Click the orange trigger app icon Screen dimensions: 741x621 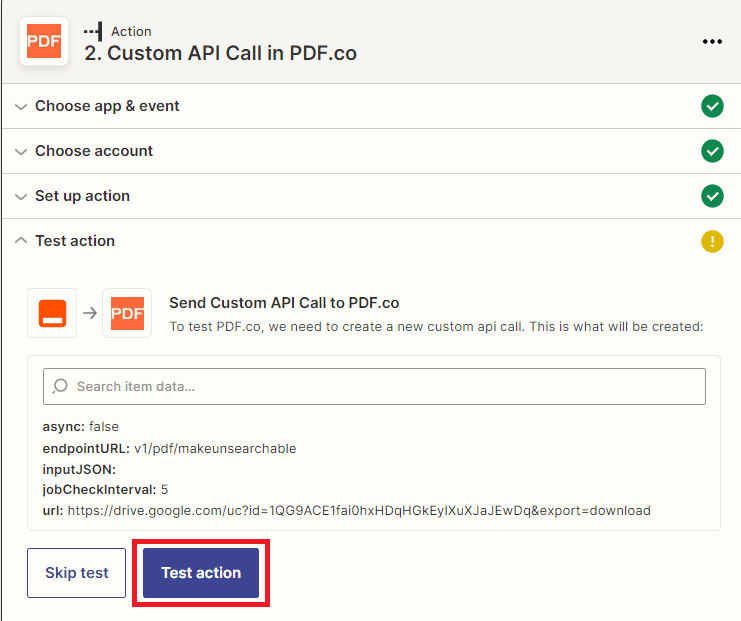coord(52,313)
